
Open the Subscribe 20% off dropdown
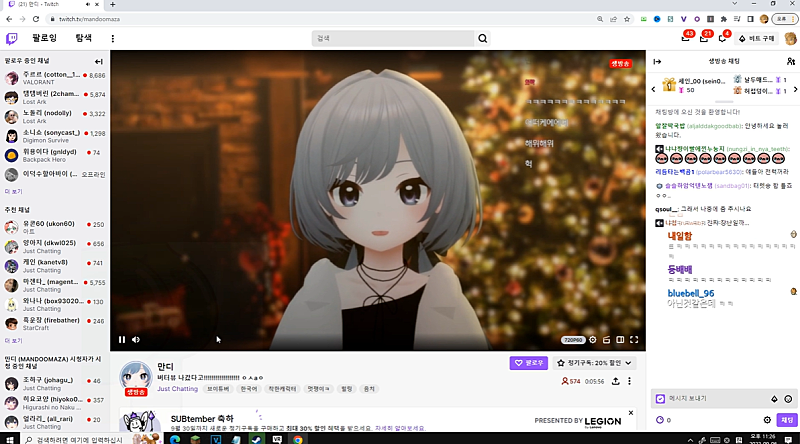coord(594,363)
